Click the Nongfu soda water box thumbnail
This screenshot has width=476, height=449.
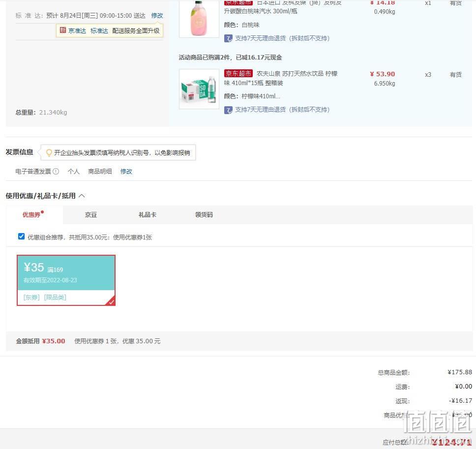[199, 89]
